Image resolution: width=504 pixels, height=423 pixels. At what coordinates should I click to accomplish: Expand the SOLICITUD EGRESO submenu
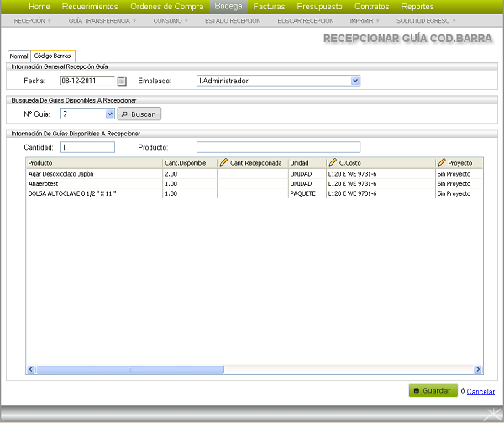pyautogui.click(x=426, y=21)
